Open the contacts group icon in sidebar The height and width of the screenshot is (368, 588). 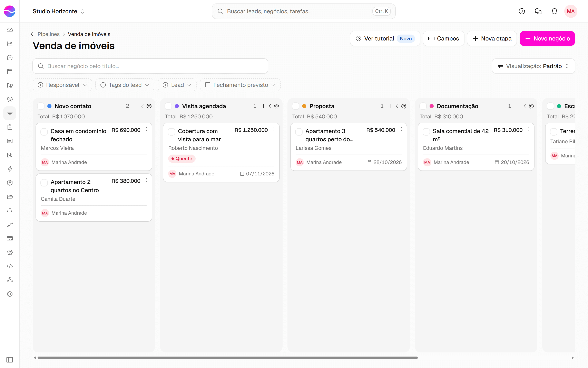[x=10, y=99]
